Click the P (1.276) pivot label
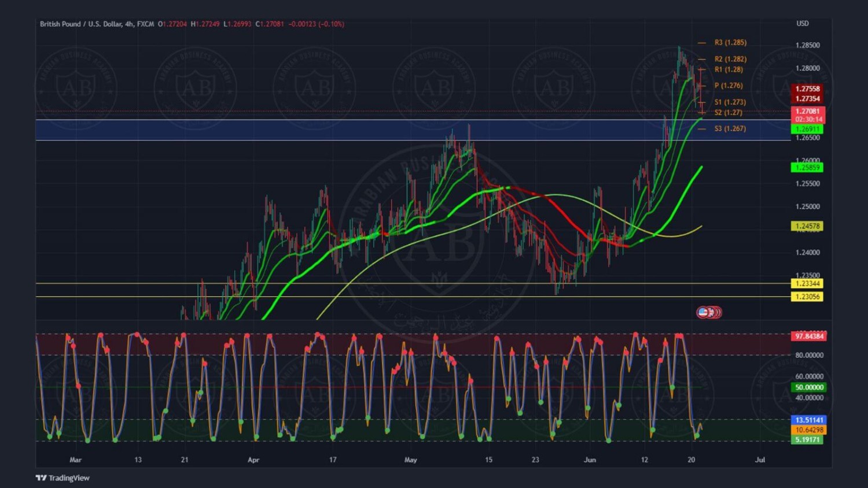This screenshot has height=488, width=868. [x=729, y=86]
